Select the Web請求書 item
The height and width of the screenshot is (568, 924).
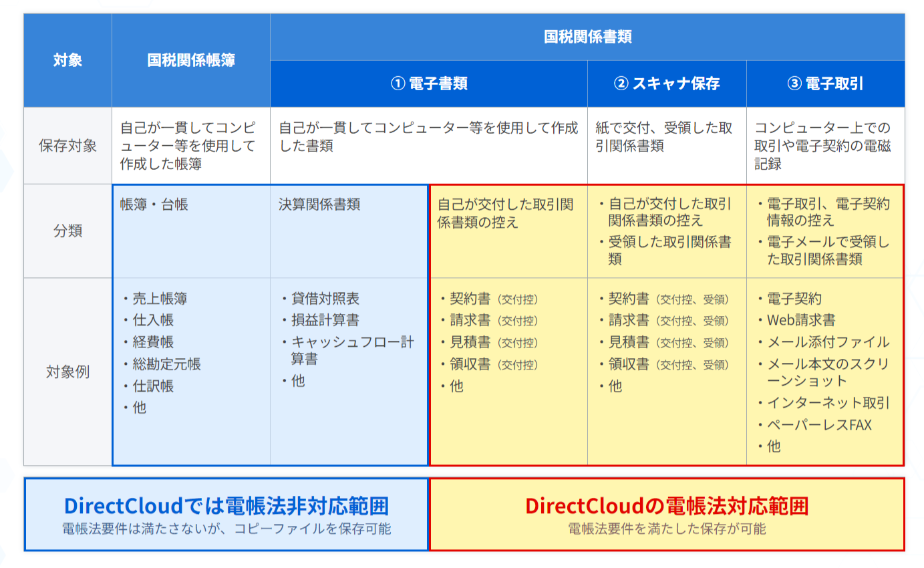[x=797, y=320]
